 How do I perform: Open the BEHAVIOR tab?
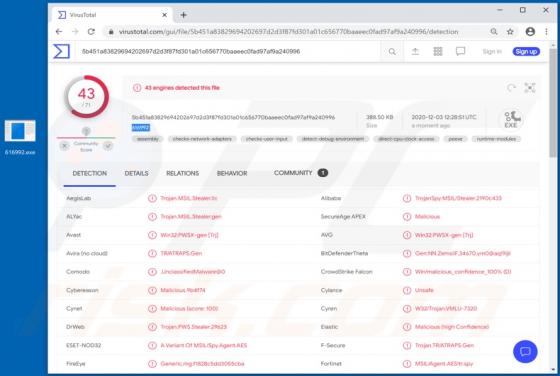coord(232,174)
